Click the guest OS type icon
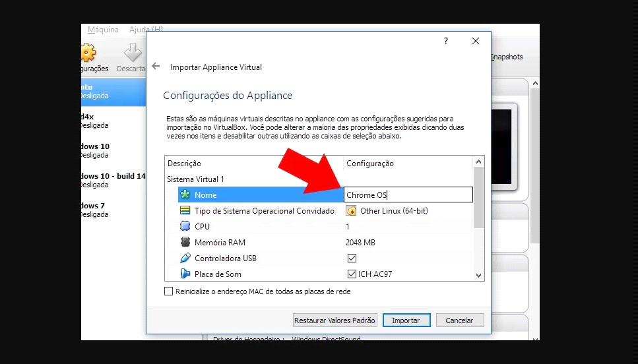The height and width of the screenshot is (364, 638). 185,210
